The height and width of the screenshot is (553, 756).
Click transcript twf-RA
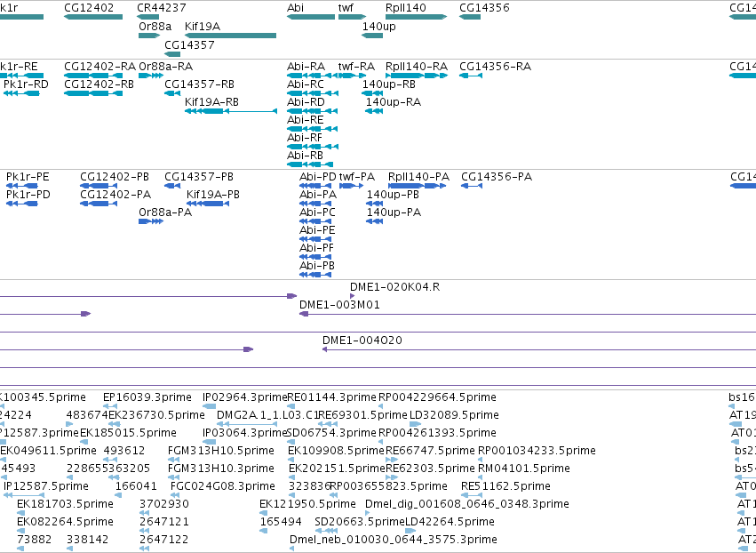[352, 76]
